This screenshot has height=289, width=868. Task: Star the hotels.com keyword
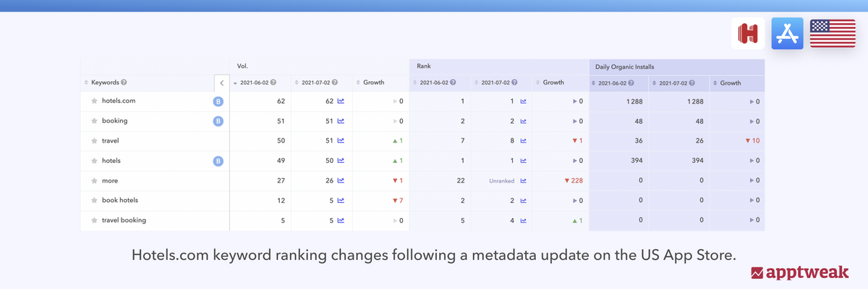click(x=94, y=101)
